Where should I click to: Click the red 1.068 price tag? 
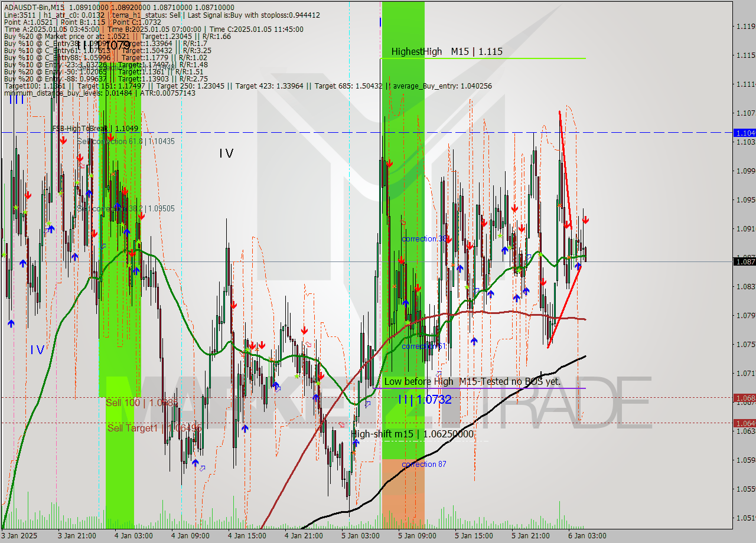(x=744, y=398)
